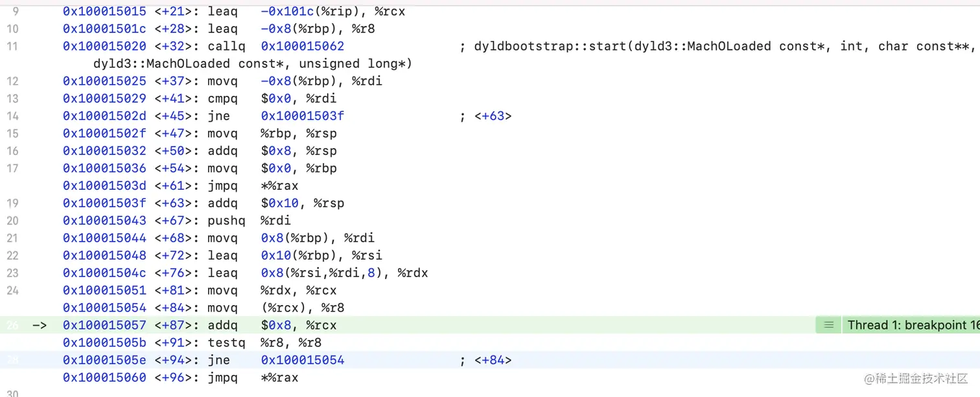The image size is (980, 397).
Task: Click gutter line number 19
Action: coord(12,204)
